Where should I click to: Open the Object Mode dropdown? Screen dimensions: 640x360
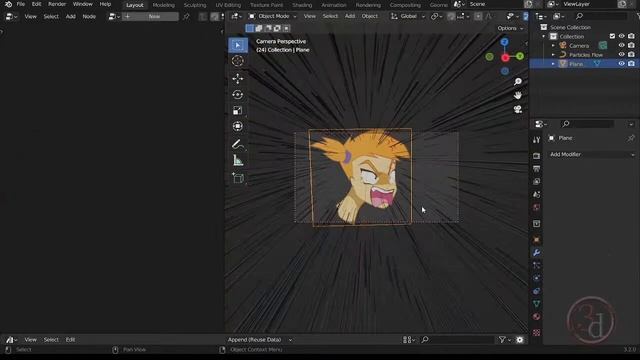point(273,16)
